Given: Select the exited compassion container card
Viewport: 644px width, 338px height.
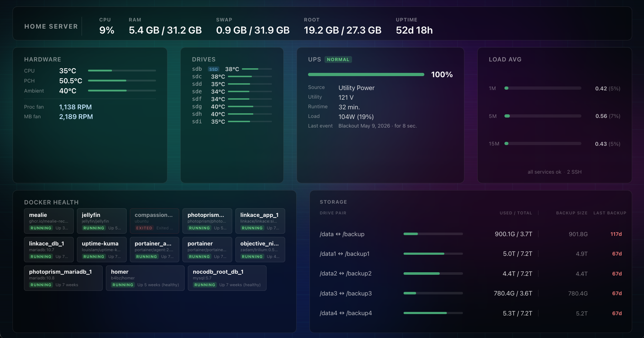Looking at the screenshot, I should [x=155, y=221].
